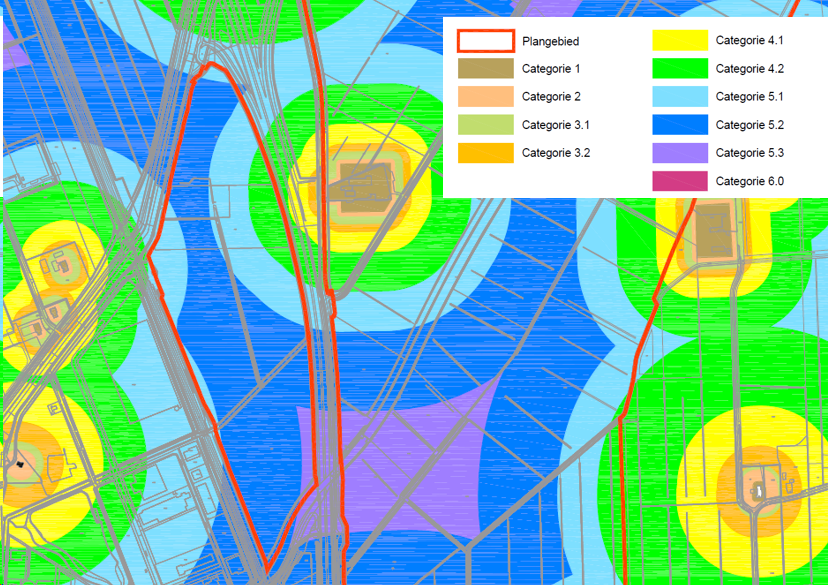Image resolution: width=828 pixels, height=585 pixels.
Task: Click the peach Categorie 2 legend swatch
Action: click(x=486, y=97)
